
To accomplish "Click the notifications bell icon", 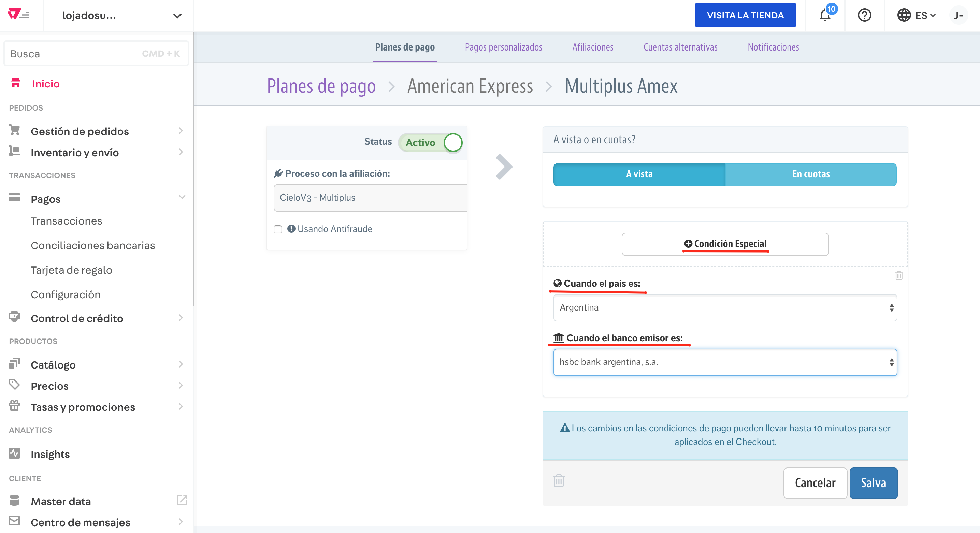I will 824,15.
